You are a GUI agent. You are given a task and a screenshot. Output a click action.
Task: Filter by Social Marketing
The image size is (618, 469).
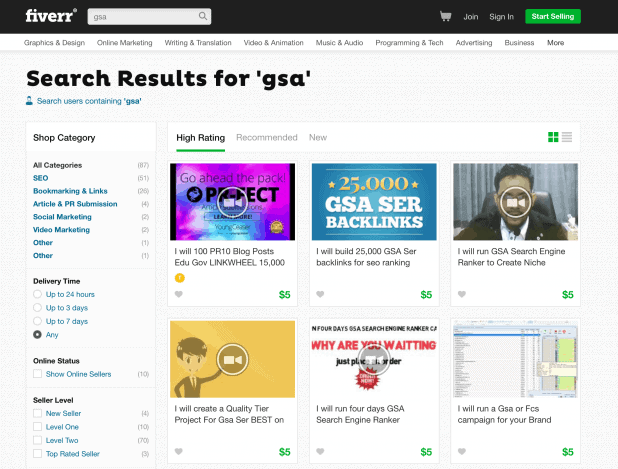62,217
